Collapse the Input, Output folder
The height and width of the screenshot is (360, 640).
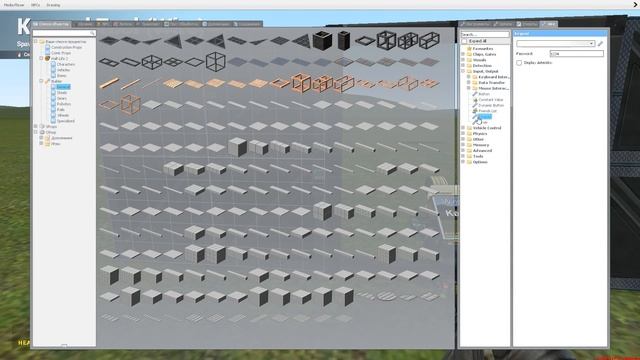pyautogui.click(x=463, y=71)
